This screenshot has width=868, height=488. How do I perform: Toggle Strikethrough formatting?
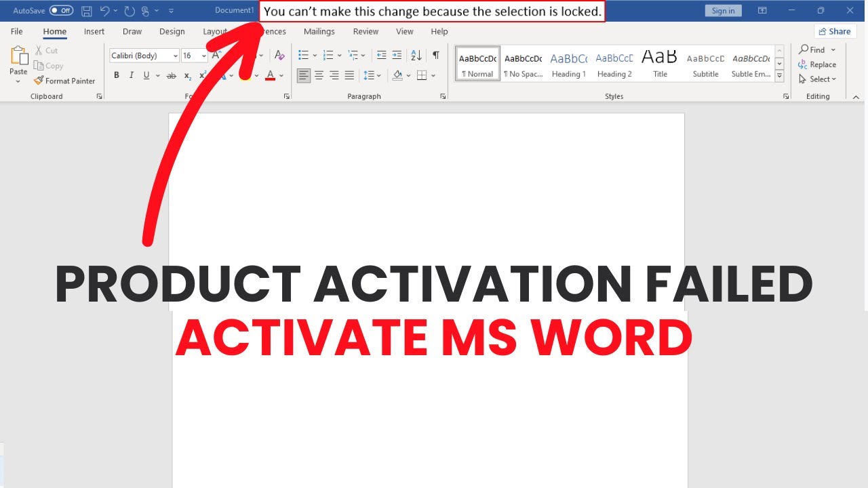(171, 75)
